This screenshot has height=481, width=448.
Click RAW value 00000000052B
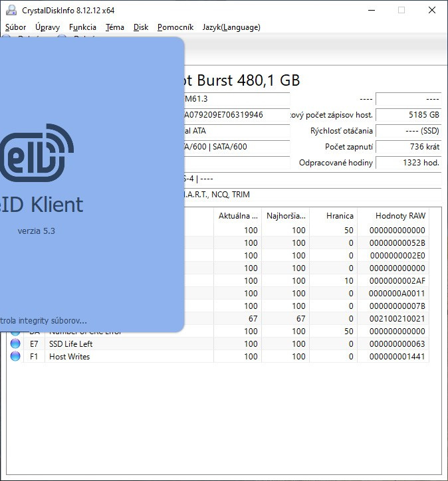(397, 243)
